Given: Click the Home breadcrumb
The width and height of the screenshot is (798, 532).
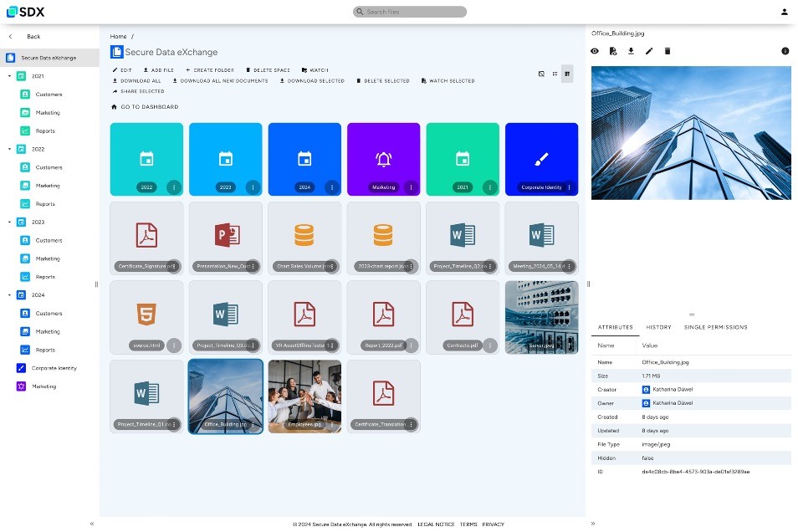Looking at the screenshot, I should (118, 37).
